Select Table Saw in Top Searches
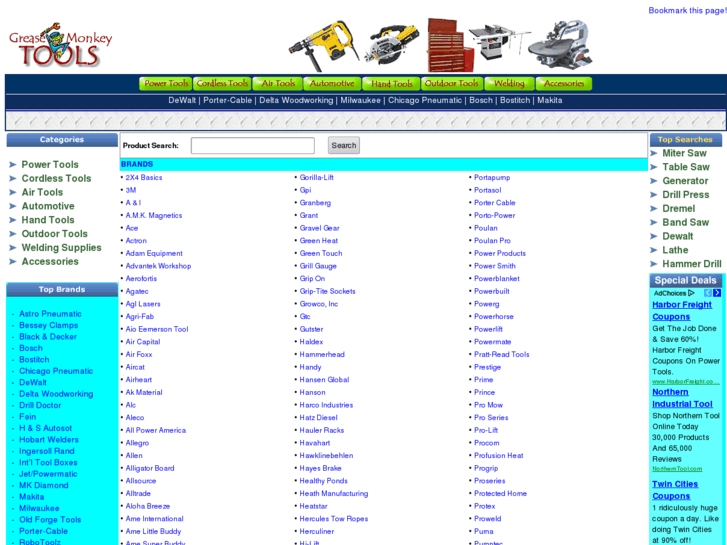The image size is (727, 545). pyautogui.click(x=686, y=167)
